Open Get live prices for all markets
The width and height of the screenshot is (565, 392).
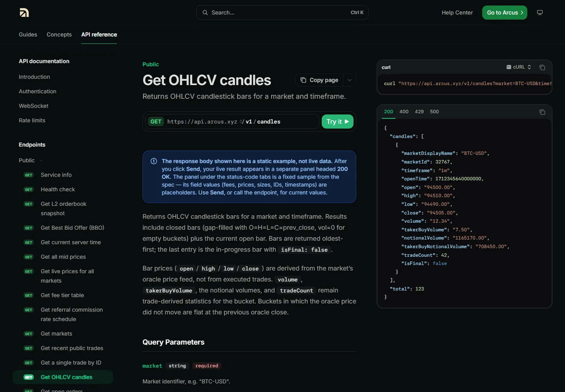(x=63, y=276)
